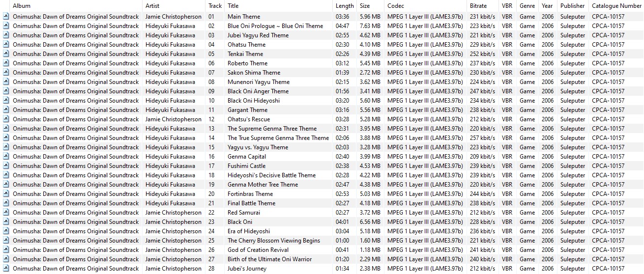
Task: Click the file icon for the track 10 row
Action: [x=6, y=101]
